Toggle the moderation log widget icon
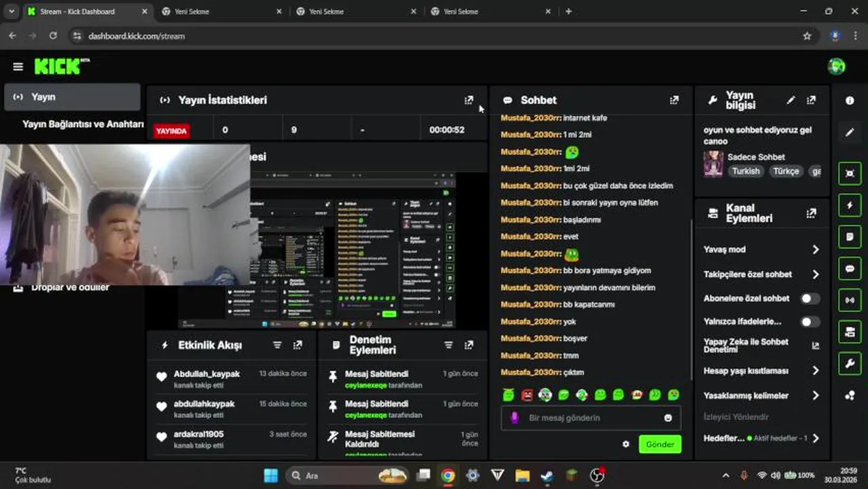The image size is (868, 489). click(850, 237)
